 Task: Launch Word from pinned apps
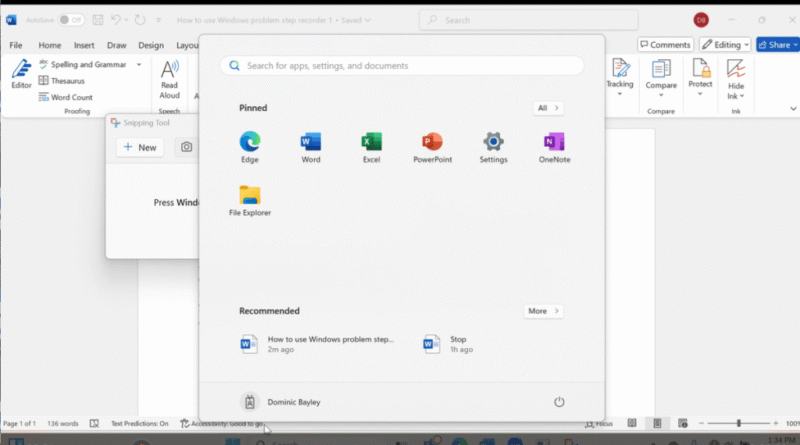click(311, 147)
